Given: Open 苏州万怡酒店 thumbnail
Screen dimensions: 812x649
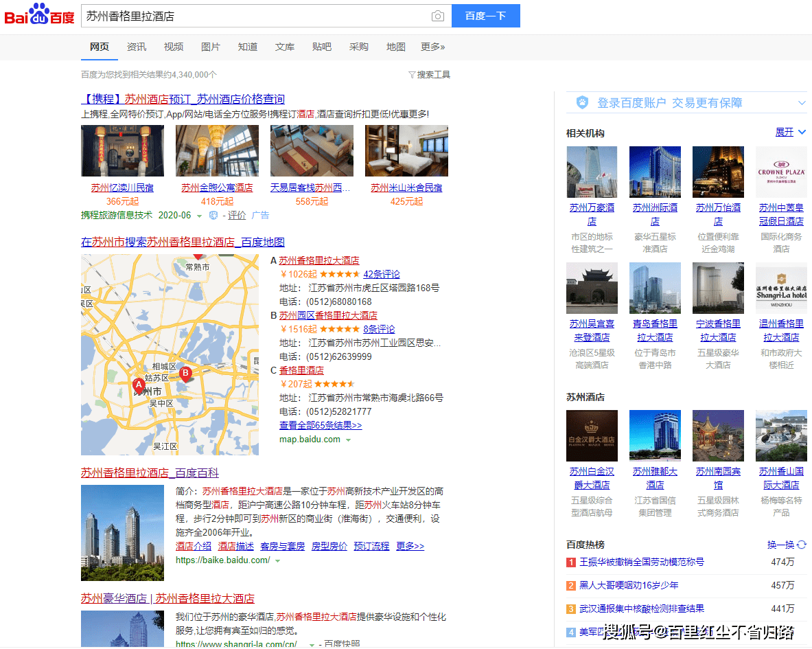Looking at the screenshot, I should pos(718,172).
